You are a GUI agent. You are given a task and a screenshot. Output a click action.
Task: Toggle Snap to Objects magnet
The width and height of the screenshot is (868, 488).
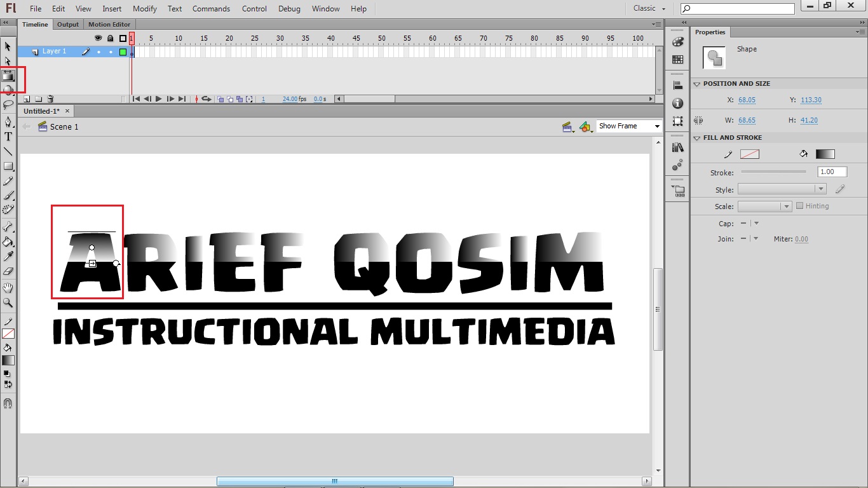pyautogui.click(x=8, y=403)
